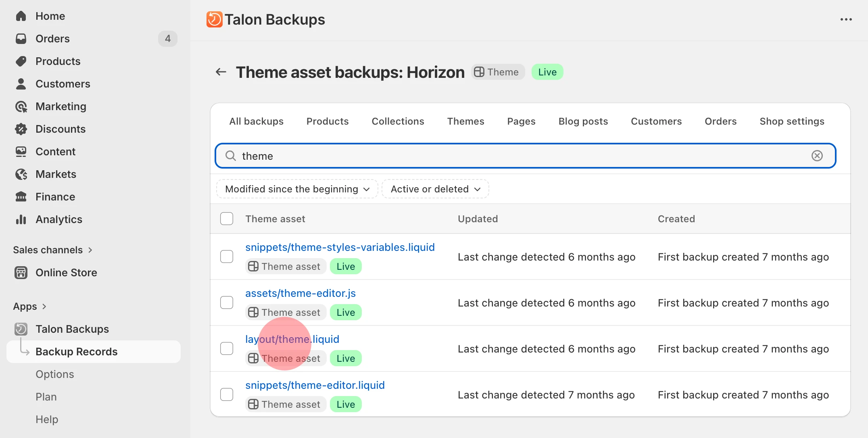Open the Discounts icon in sidebar

[x=21, y=129]
